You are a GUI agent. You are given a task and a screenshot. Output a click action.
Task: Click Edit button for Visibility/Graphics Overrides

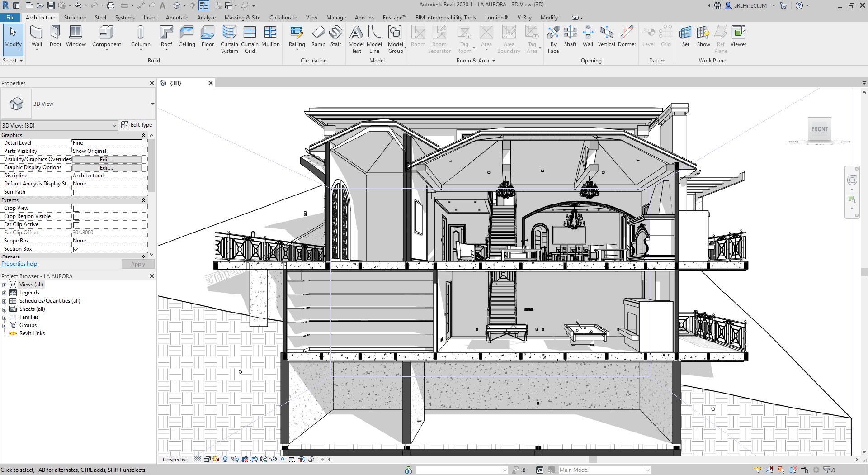(107, 159)
